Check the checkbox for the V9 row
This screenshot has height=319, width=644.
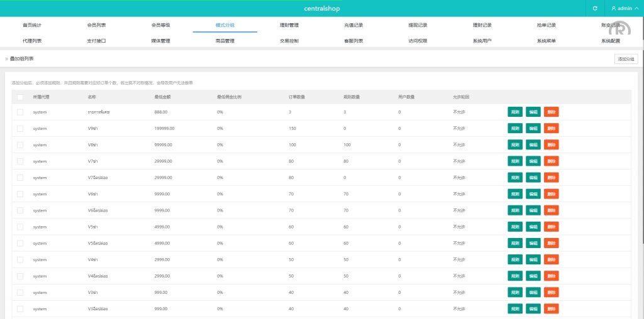point(20,128)
